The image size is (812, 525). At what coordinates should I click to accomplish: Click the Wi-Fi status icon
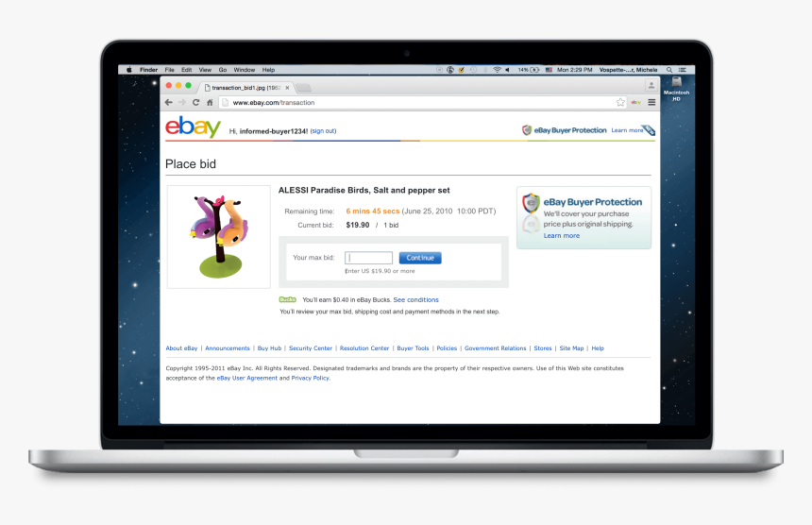tap(498, 70)
